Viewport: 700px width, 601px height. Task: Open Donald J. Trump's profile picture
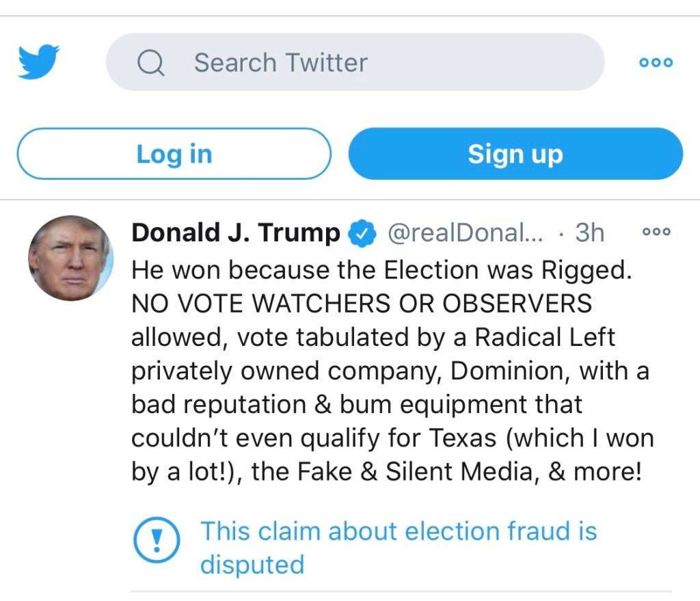(x=70, y=258)
